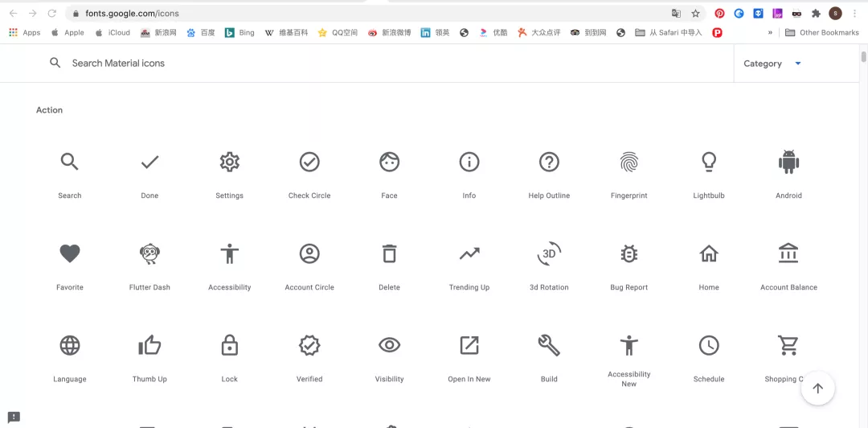Click the Android robot icon

pos(788,163)
